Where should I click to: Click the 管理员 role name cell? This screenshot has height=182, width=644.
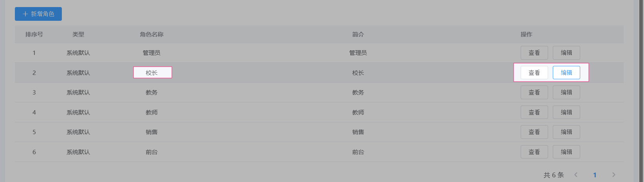coord(152,53)
